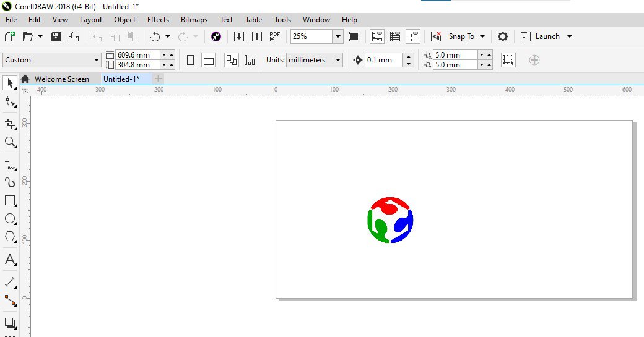644x337 pixels.
Task: Open the Undo history dropdown arrow
Action: (x=168, y=36)
